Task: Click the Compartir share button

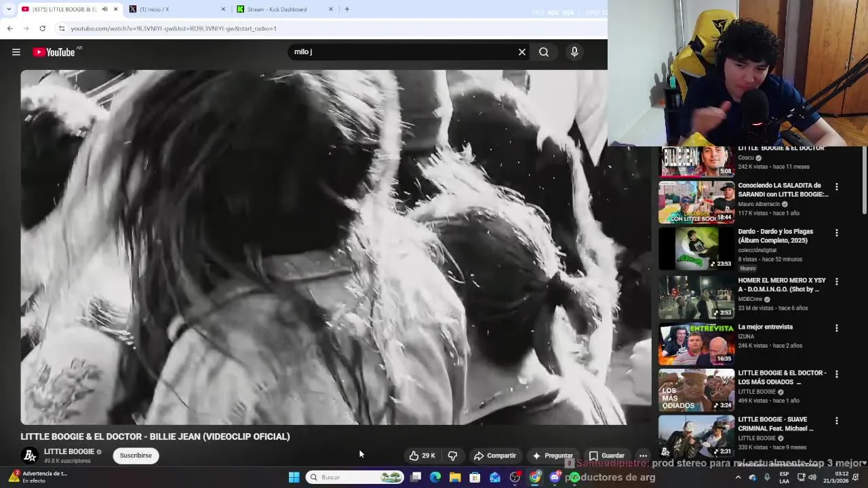Action: click(x=495, y=455)
